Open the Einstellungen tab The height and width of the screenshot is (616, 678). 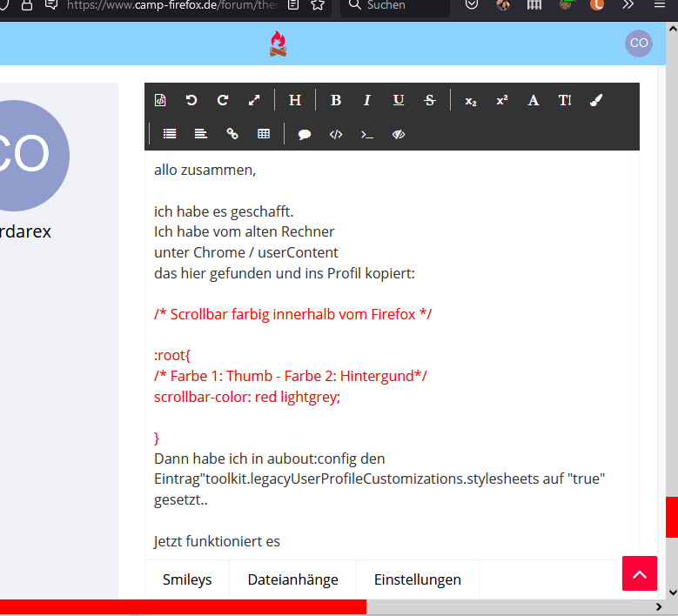pos(418,579)
